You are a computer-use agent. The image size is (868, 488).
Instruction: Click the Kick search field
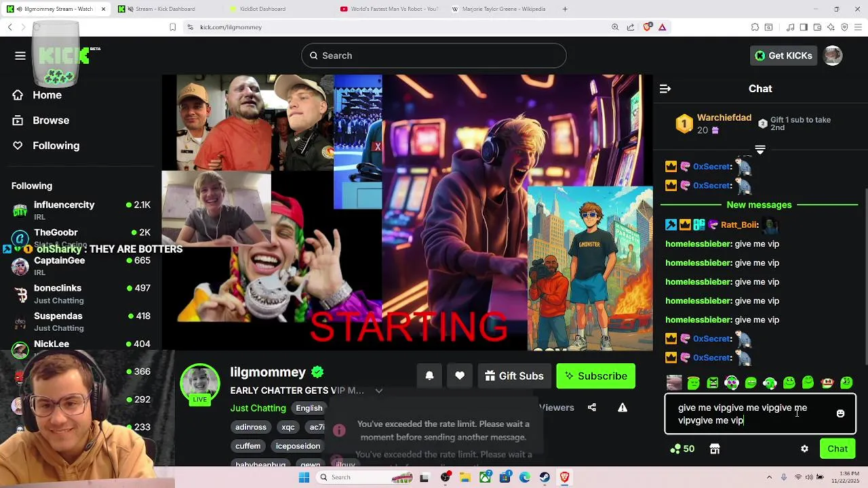tap(434, 56)
